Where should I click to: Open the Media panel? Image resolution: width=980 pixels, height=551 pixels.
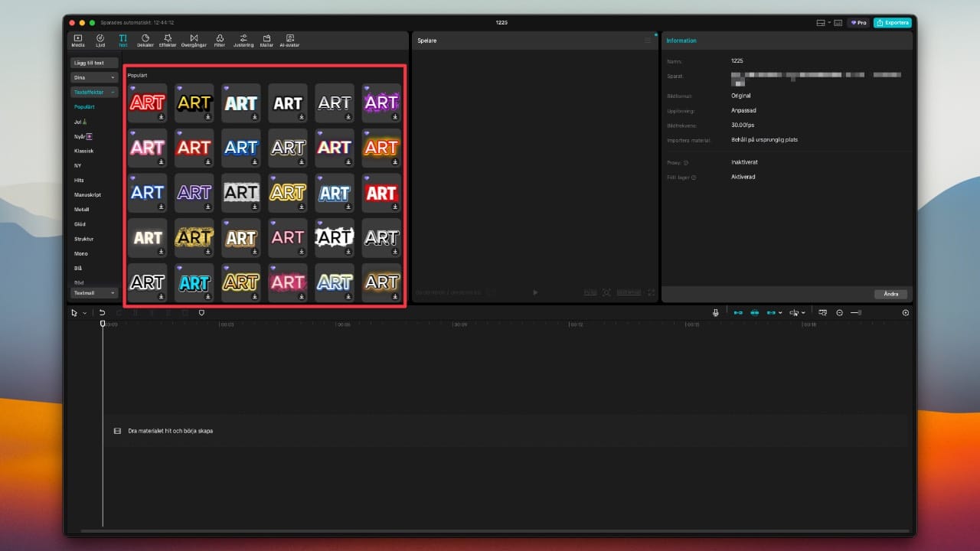pyautogui.click(x=77, y=40)
